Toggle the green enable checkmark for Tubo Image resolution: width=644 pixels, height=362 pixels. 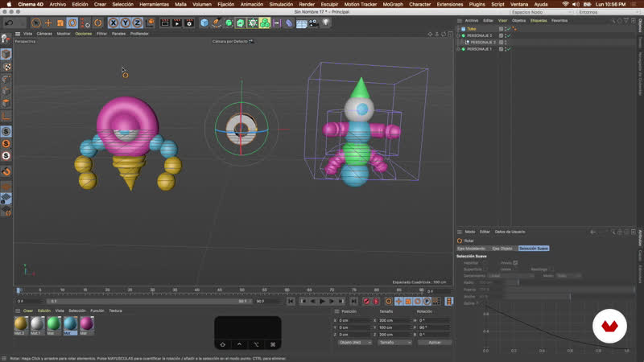508,29
